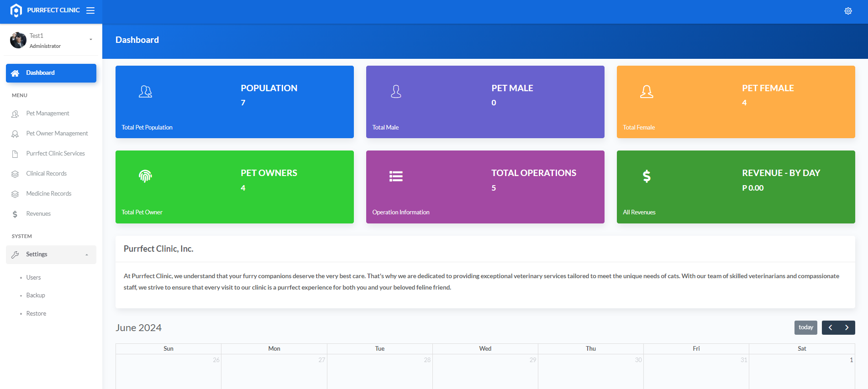This screenshot has height=389, width=868.
Task: Click the Fri column header in calendar
Action: point(696,348)
